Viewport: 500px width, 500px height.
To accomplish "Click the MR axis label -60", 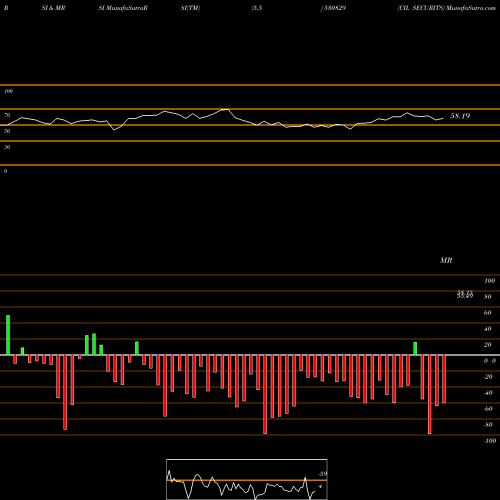I will [488, 409].
